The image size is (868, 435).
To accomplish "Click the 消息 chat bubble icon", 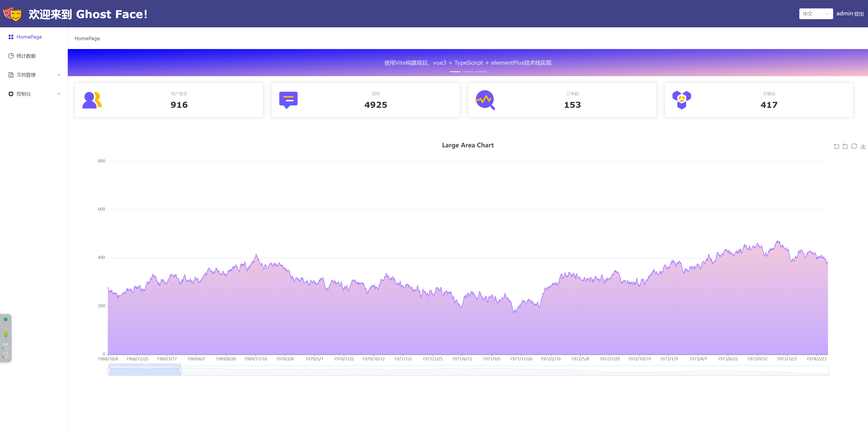I will (x=288, y=100).
